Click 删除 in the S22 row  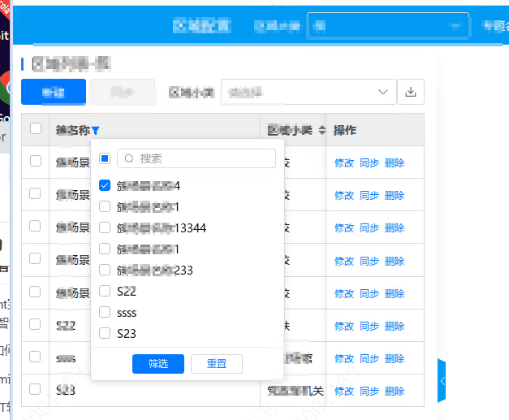point(395,326)
